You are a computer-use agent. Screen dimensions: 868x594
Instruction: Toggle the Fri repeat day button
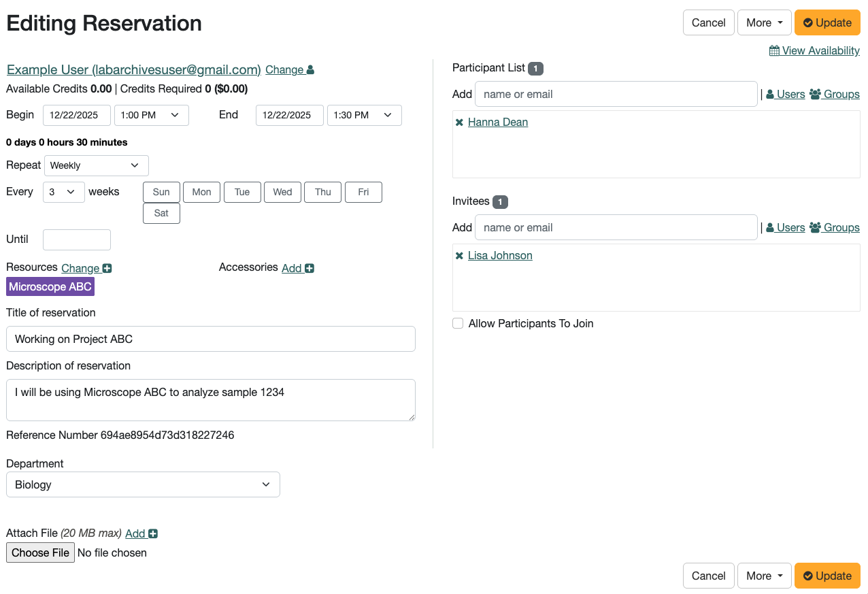click(363, 192)
